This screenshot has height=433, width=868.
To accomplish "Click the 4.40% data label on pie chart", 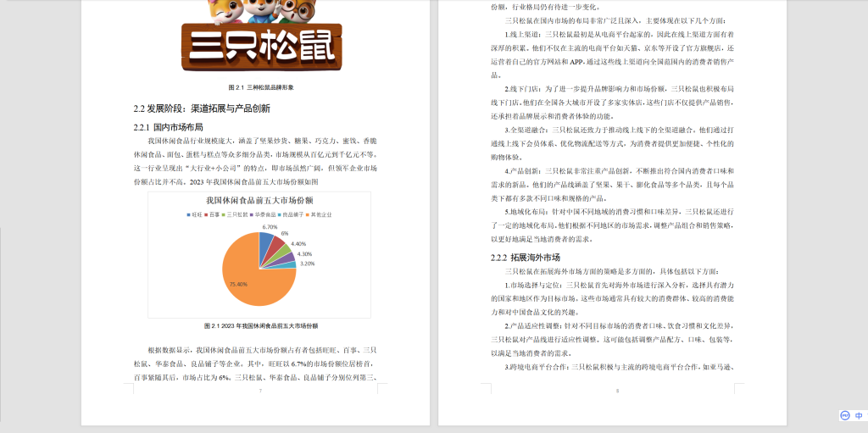I will [x=298, y=244].
